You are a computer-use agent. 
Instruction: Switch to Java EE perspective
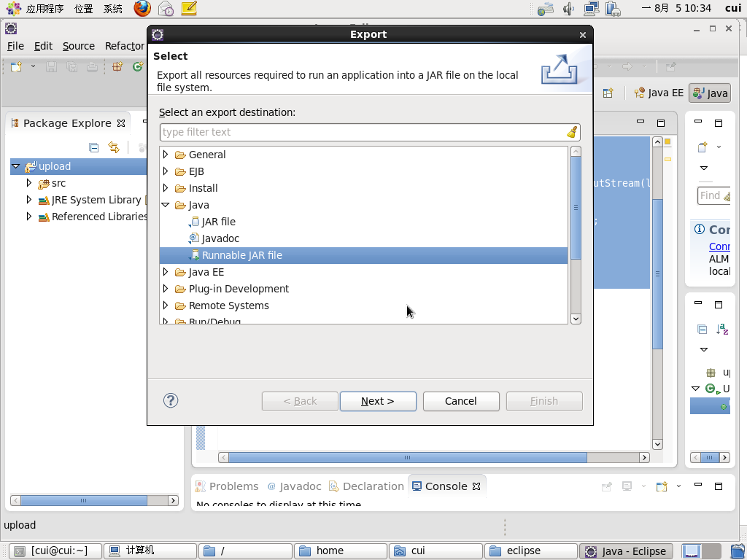[659, 93]
